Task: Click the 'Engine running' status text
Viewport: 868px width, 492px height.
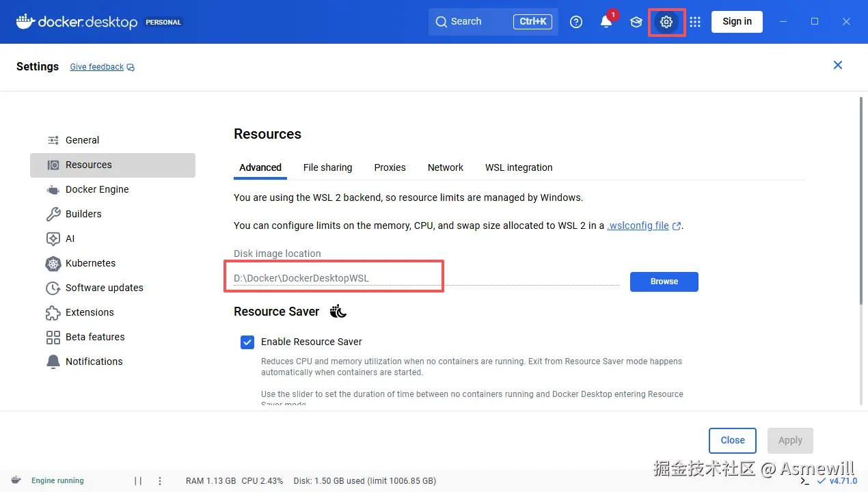Action: coord(57,481)
